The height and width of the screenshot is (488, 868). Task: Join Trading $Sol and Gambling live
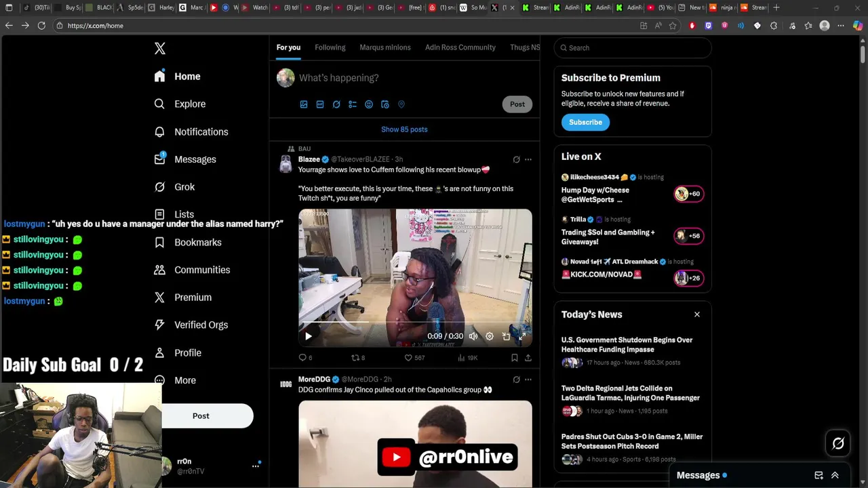[632, 231]
